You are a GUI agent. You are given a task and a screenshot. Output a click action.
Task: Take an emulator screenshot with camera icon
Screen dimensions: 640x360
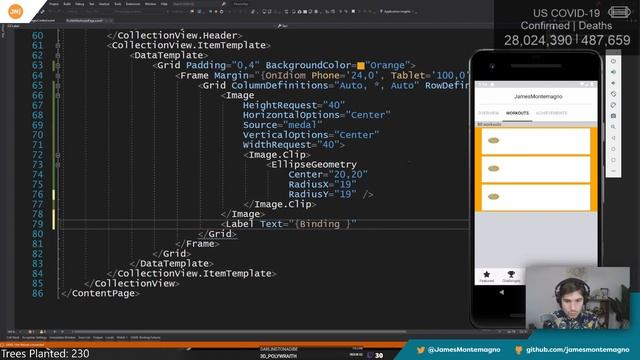pos(613,116)
